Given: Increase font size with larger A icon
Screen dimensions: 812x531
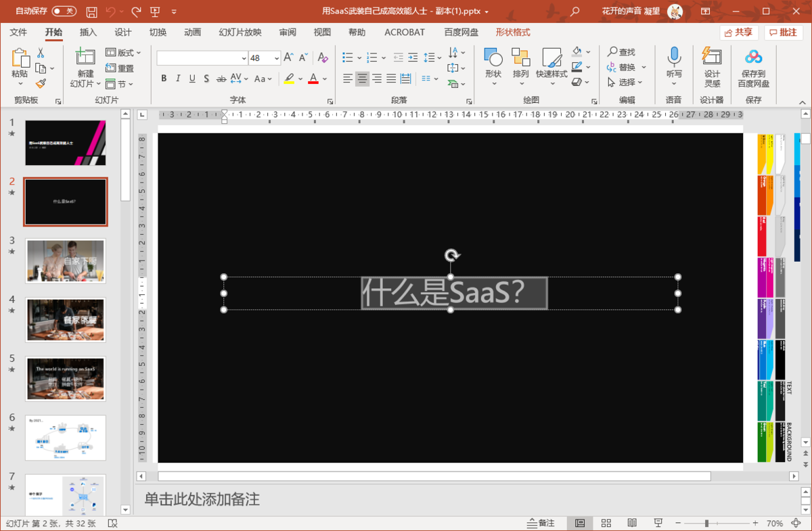Looking at the screenshot, I should tap(289, 57).
